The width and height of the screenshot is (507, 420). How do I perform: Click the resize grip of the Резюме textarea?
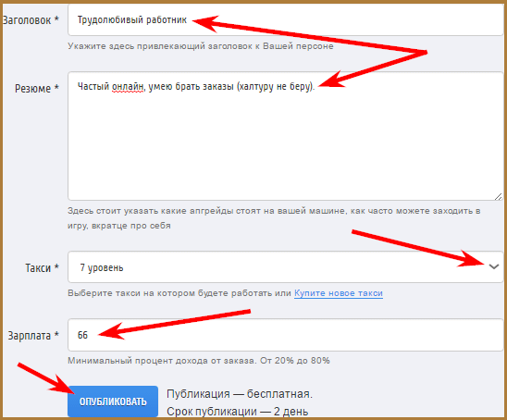[x=498, y=196]
